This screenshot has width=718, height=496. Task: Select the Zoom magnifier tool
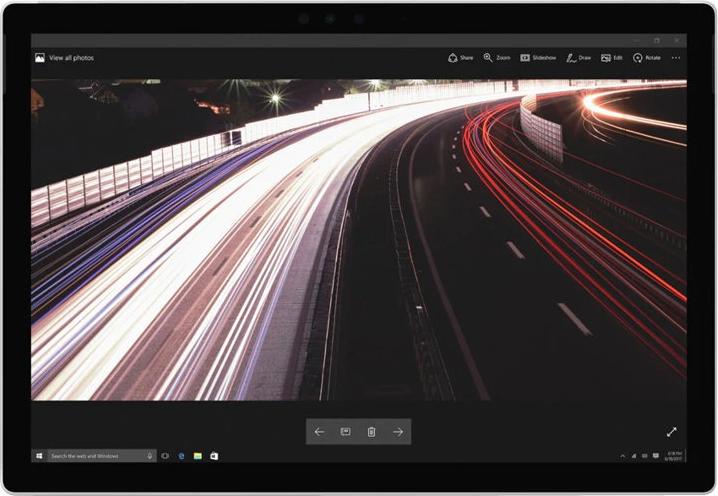click(496, 58)
